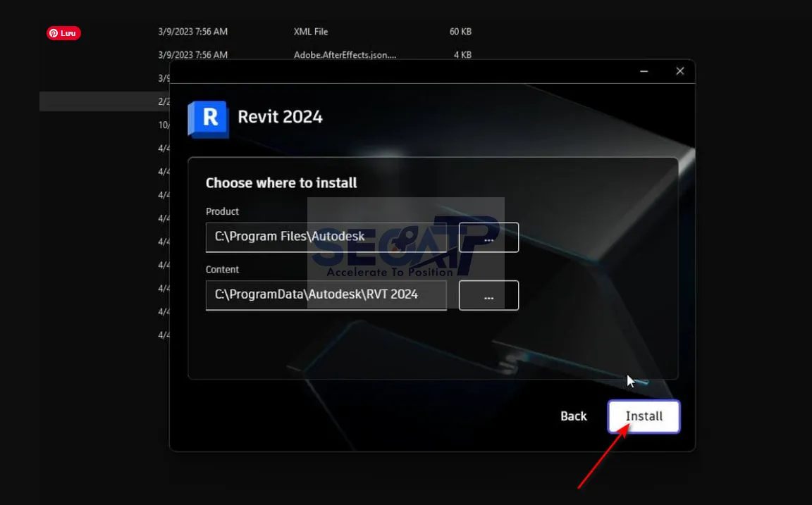This screenshot has height=505, width=812.
Task: Minimize the Revit installer window
Action: click(x=643, y=71)
